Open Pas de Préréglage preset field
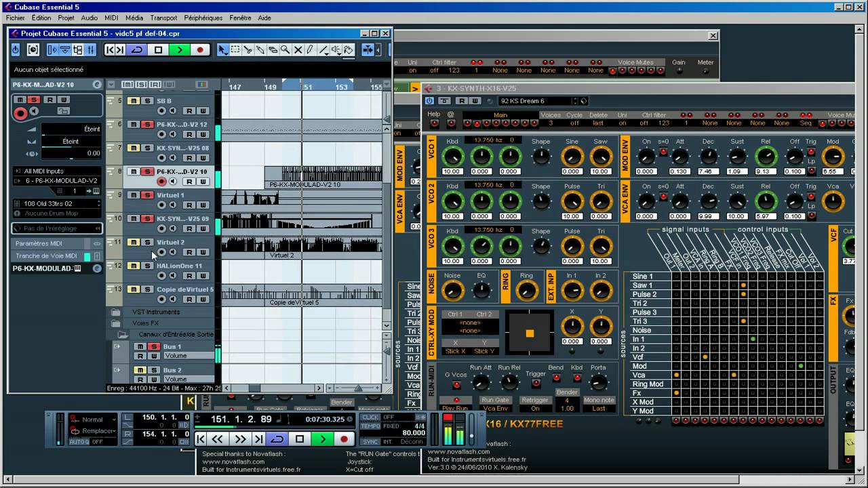Viewport: 868px width, 488px height. [58, 228]
